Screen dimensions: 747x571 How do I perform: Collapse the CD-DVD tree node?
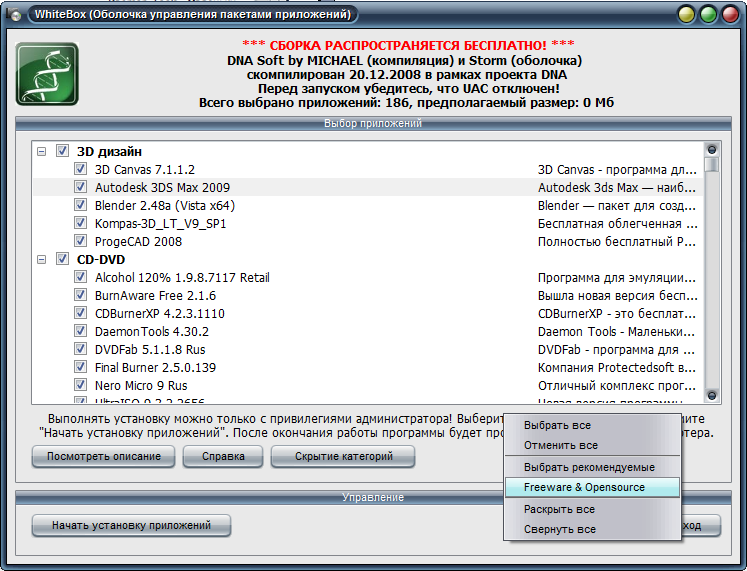coord(42,260)
